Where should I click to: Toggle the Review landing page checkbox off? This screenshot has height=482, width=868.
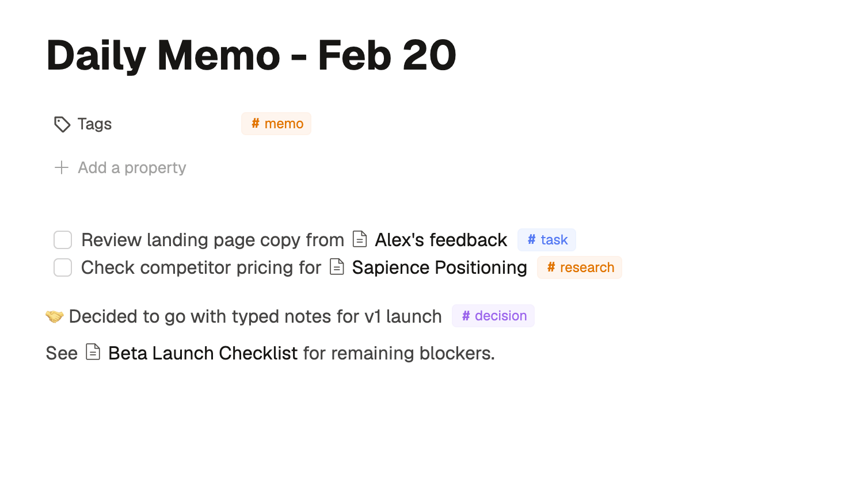[63, 239]
